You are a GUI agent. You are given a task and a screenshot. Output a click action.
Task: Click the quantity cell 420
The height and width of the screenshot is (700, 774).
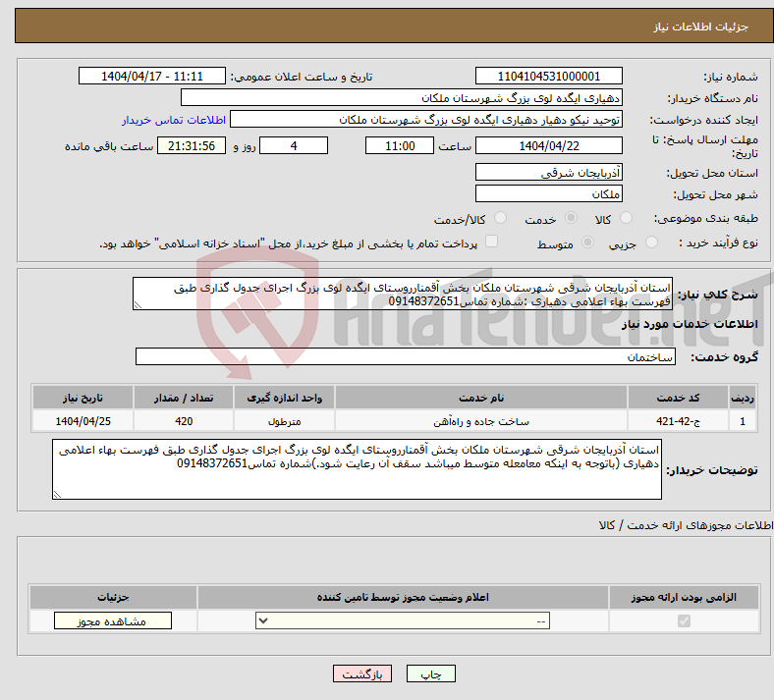(184, 421)
